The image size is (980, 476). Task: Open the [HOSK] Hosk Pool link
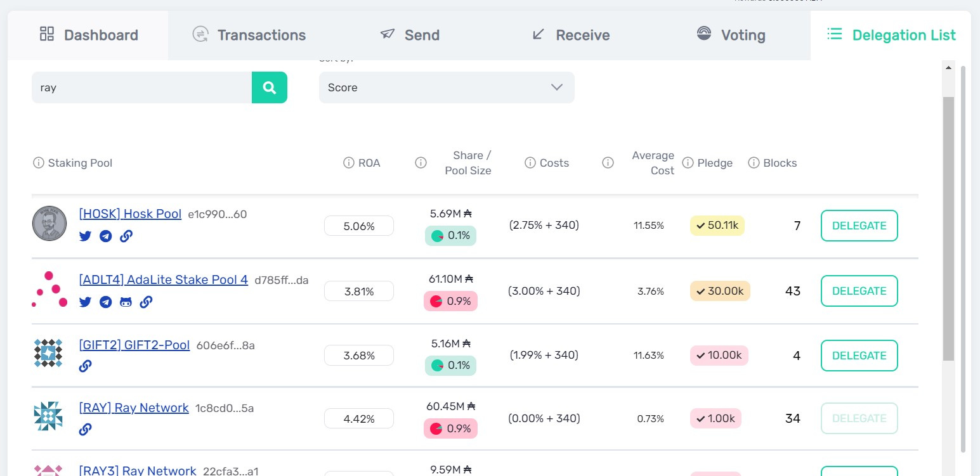130,214
